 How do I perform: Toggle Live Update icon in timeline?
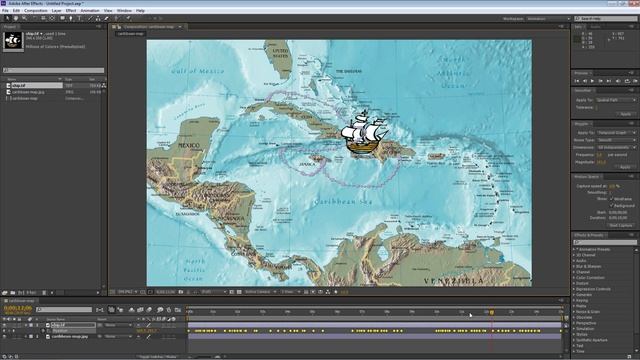point(111,310)
